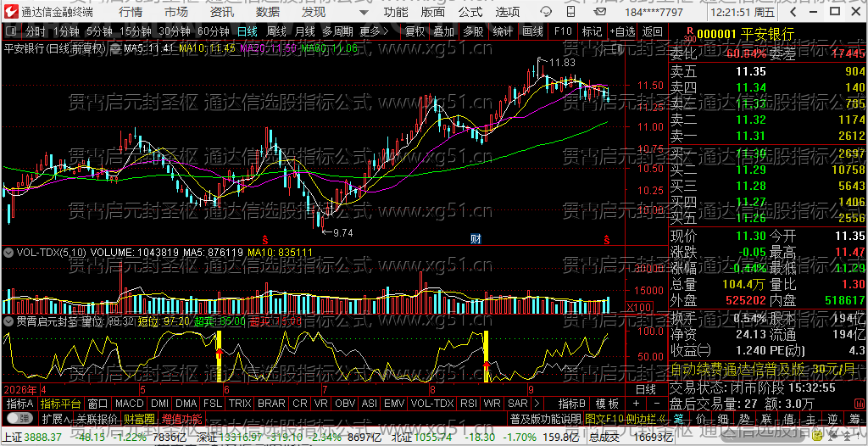Open the 公式 menu
This screenshot has width=868, height=446.
click(x=470, y=12)
